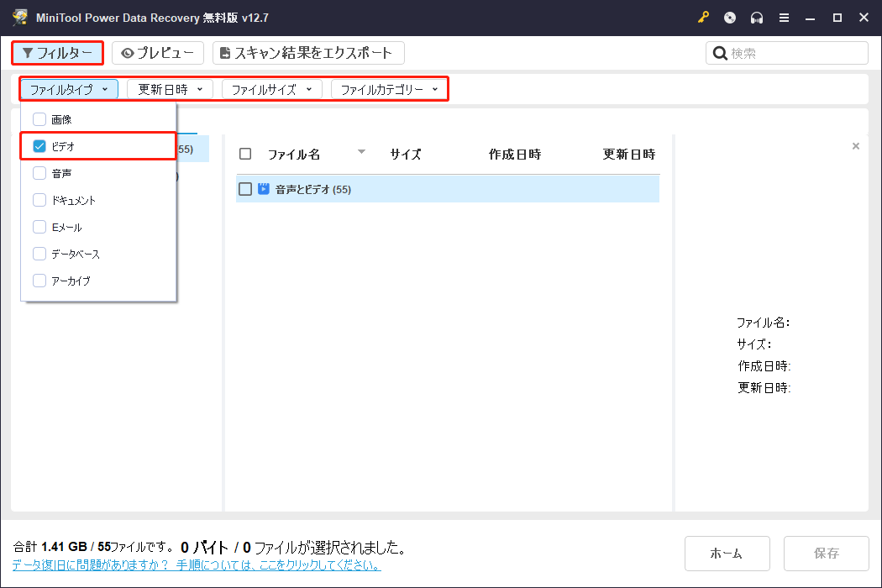
Task: Check the アーカイブ filter option
Action: point(37,281)
